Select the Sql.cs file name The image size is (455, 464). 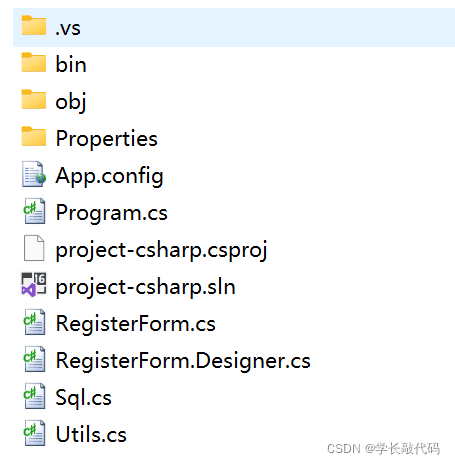(83, 398)
